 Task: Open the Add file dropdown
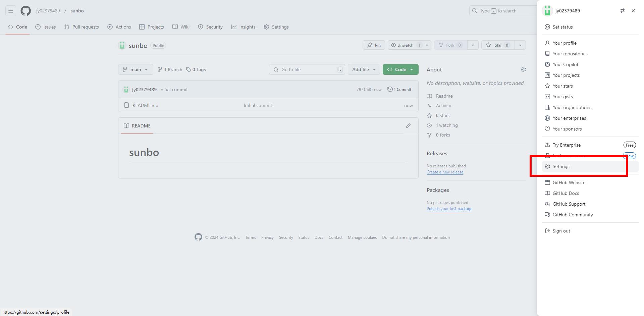pyautogui.click(x=364, y=69)
